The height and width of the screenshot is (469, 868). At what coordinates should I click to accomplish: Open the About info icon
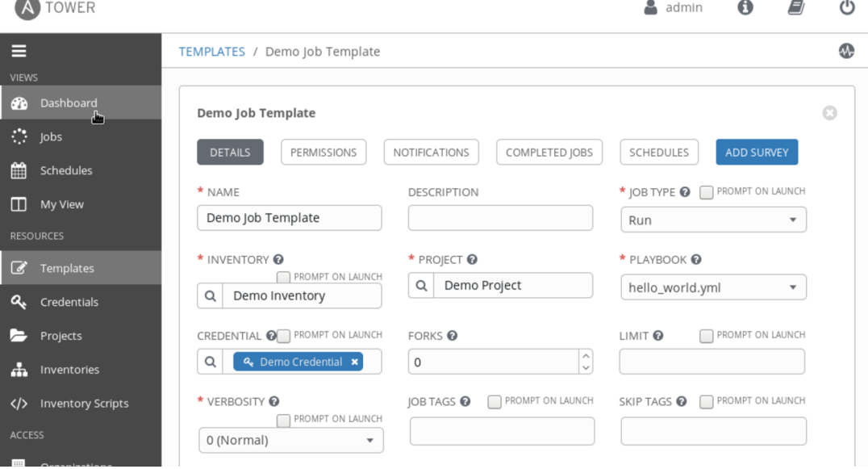[745, 7]
